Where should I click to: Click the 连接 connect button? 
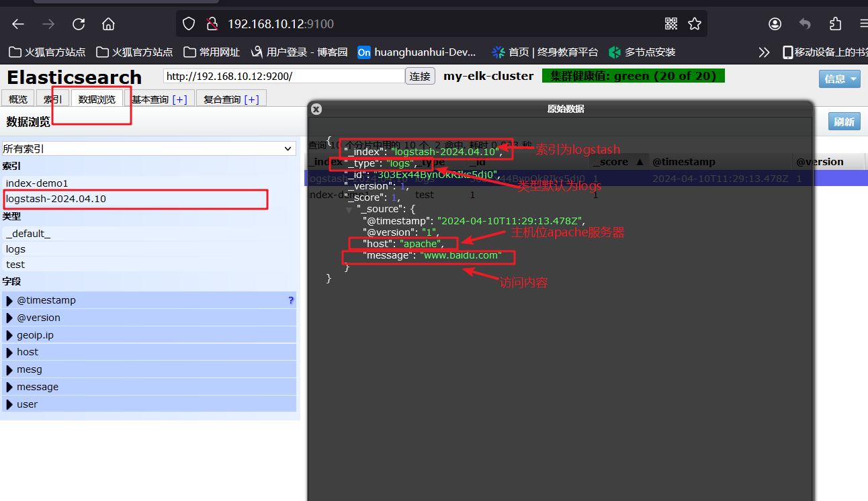(x=421, y=77)
